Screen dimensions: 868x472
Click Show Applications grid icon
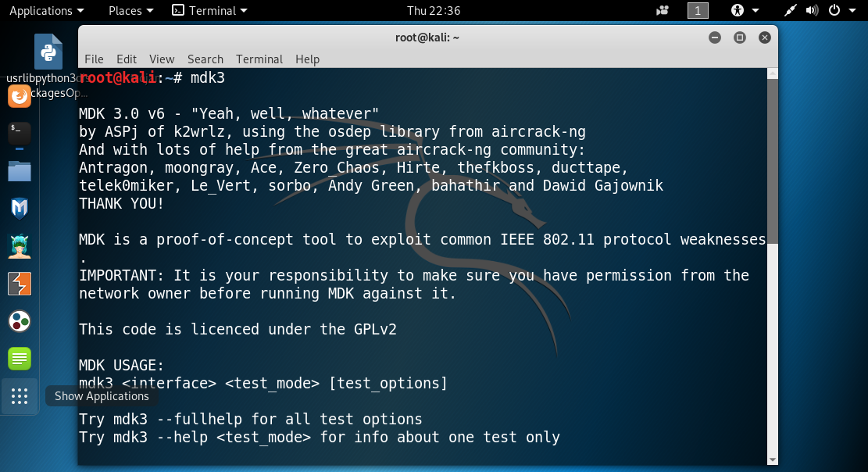(20, 396)
